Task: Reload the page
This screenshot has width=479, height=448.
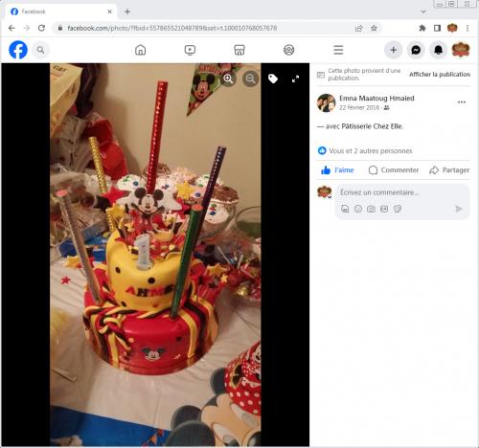Action: tap(41, 28)
